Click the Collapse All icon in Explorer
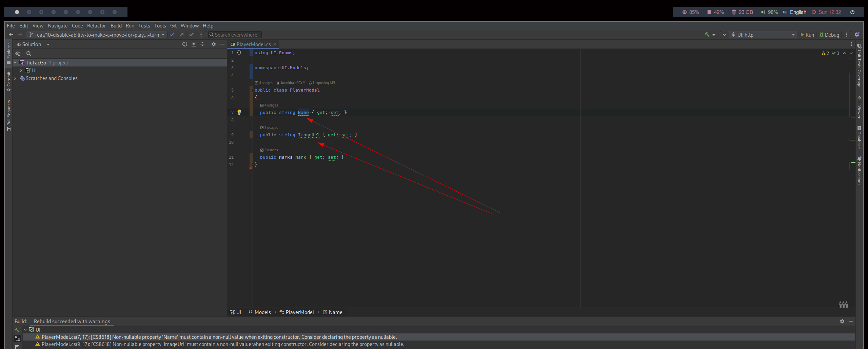 202,44
